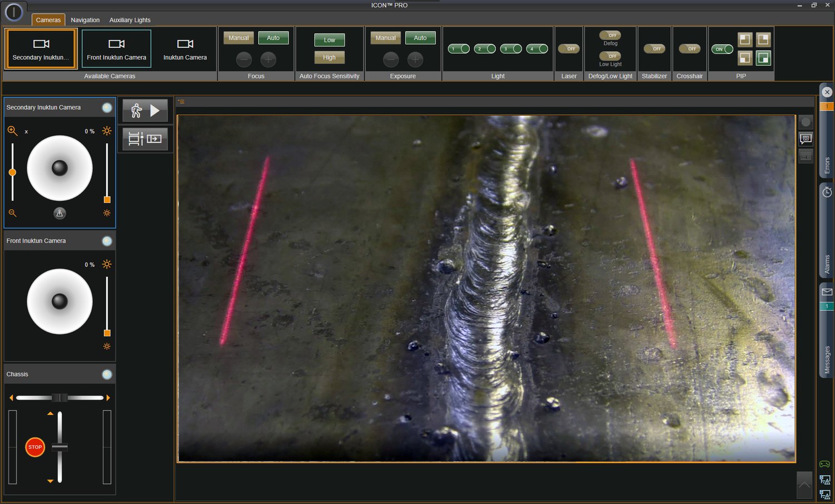Switch to the Navigation tab

point(85,19)
